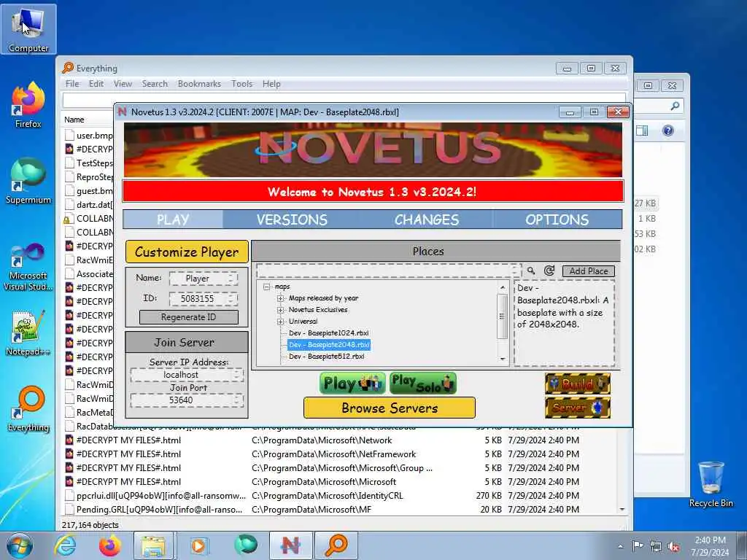Click the help icon in the background window
This screenshot has width=747, height=560.
(x=668, y=131)
